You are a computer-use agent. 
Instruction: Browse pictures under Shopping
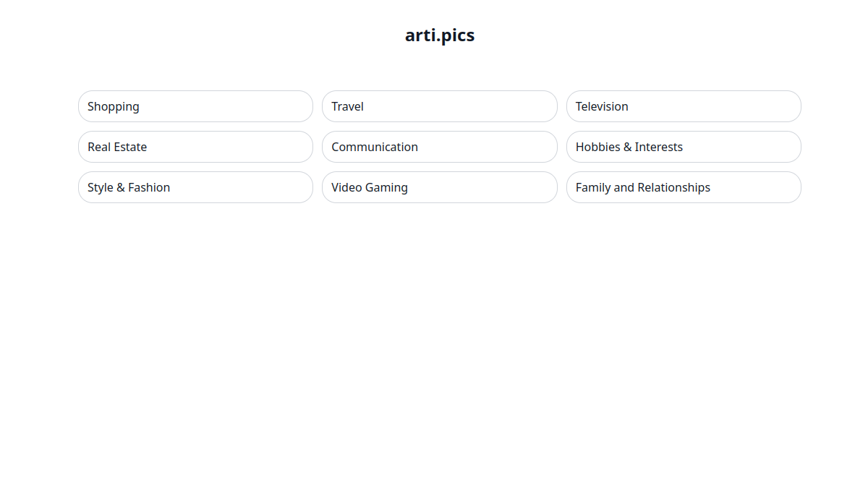coord(195,106)
